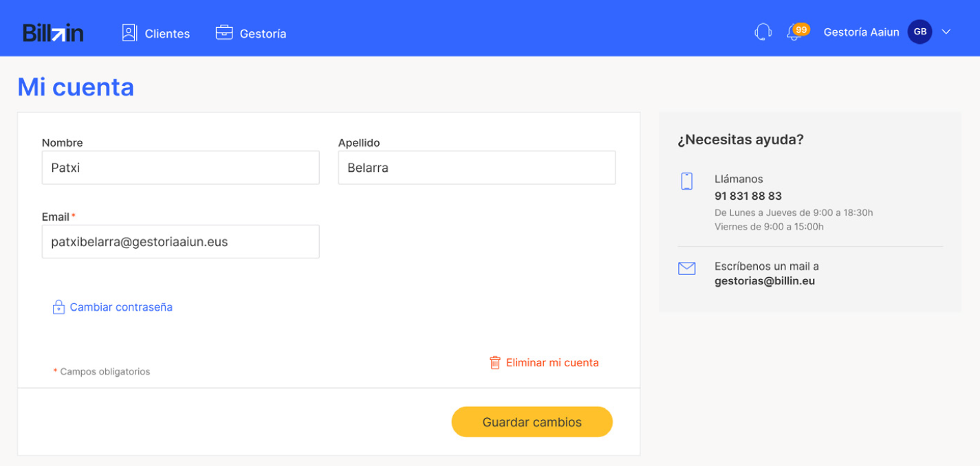Viewport: 980px width, 466px height.
Task: Click the Billin logo
Action: pyautogui.click(x=53, y=32)
